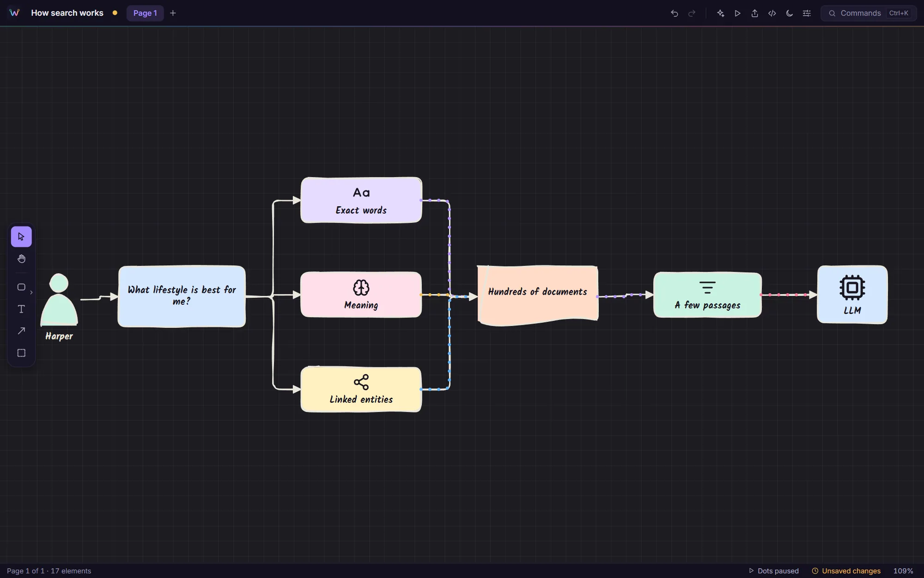Viewport: 924px width, 578px height.
Task: Open the share export icon
Action: [755, 13]
